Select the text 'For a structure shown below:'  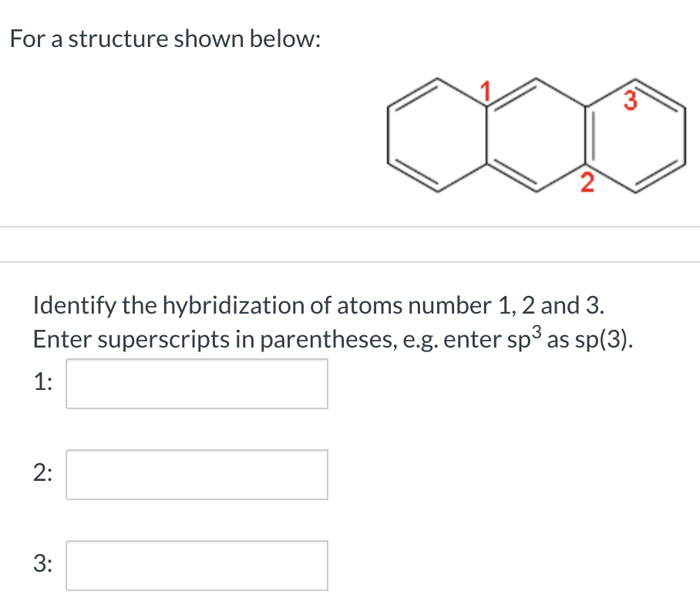click(167, 39)
